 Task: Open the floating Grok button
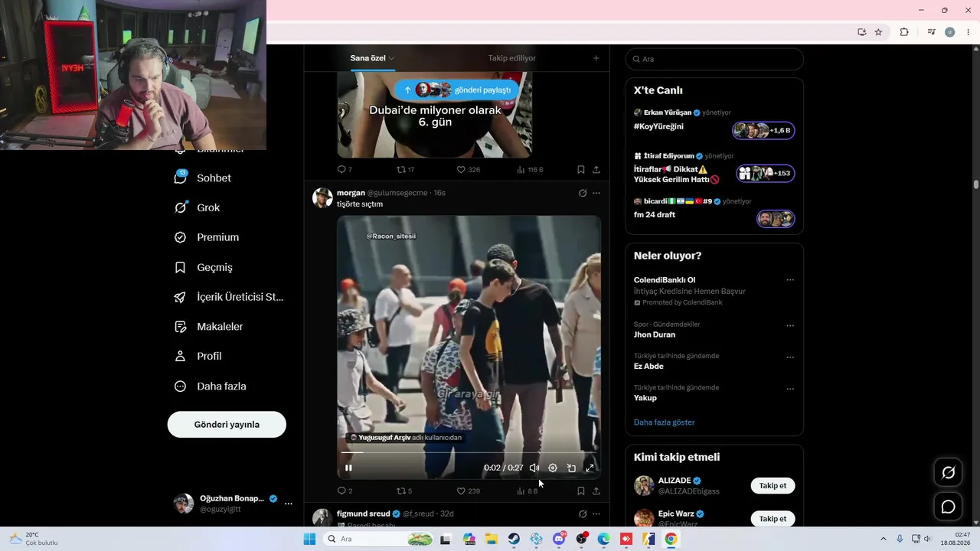pyautogui.click(x=948, y=473)
